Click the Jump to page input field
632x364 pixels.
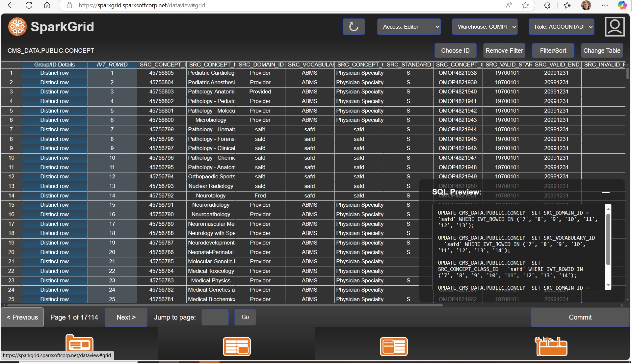tap(215, 317)
